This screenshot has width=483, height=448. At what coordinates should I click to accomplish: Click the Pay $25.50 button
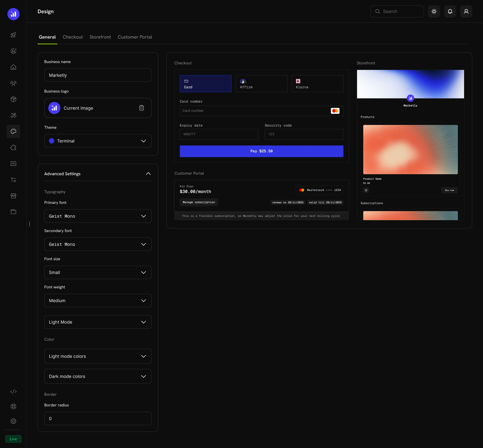click(x=261, y=151)
